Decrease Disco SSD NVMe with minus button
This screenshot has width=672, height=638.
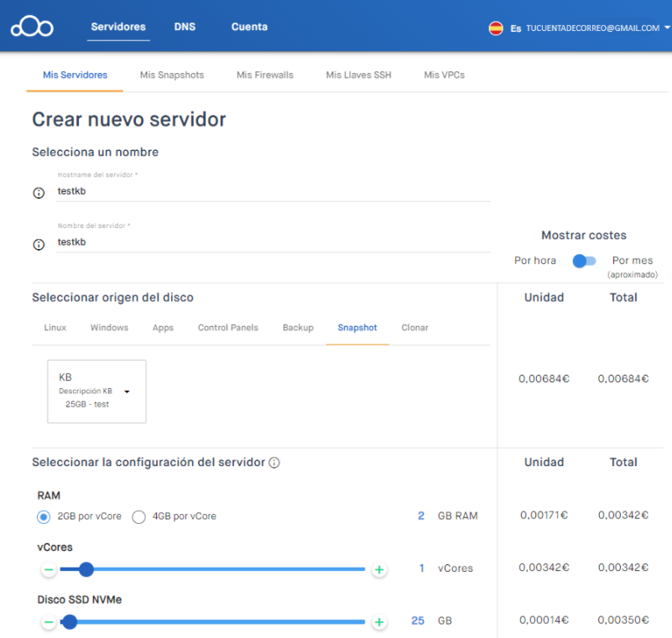tap(49, 622)
